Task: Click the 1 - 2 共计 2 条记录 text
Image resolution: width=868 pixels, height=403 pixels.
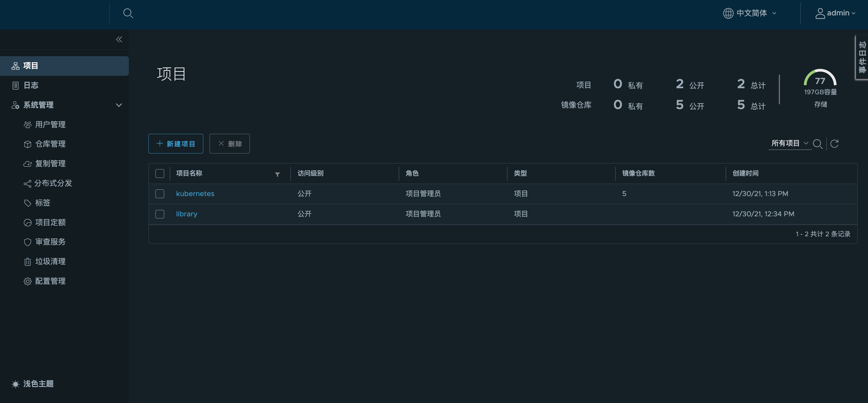Action: click(823, 234)
